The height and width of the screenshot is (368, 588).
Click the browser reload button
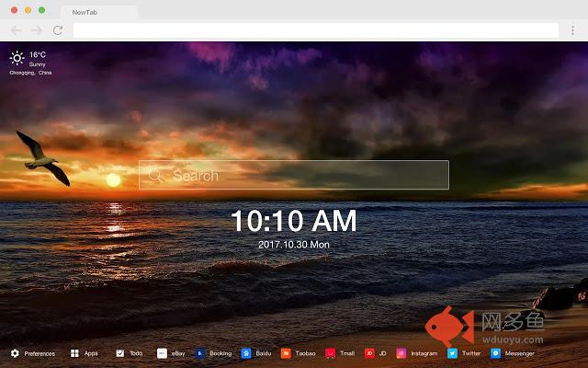tap(57, 30)
